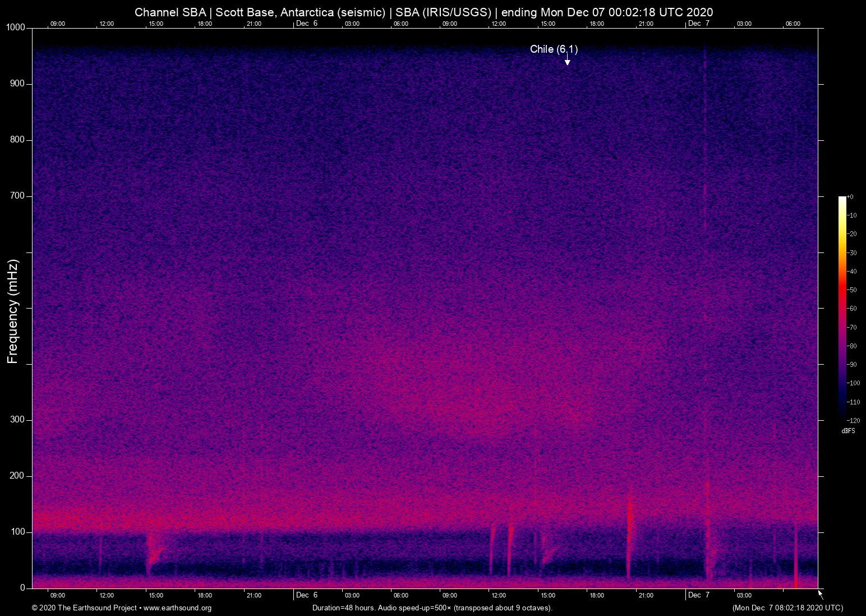Click the 1000 mHz frequency axis tick label

pos(15,27)
